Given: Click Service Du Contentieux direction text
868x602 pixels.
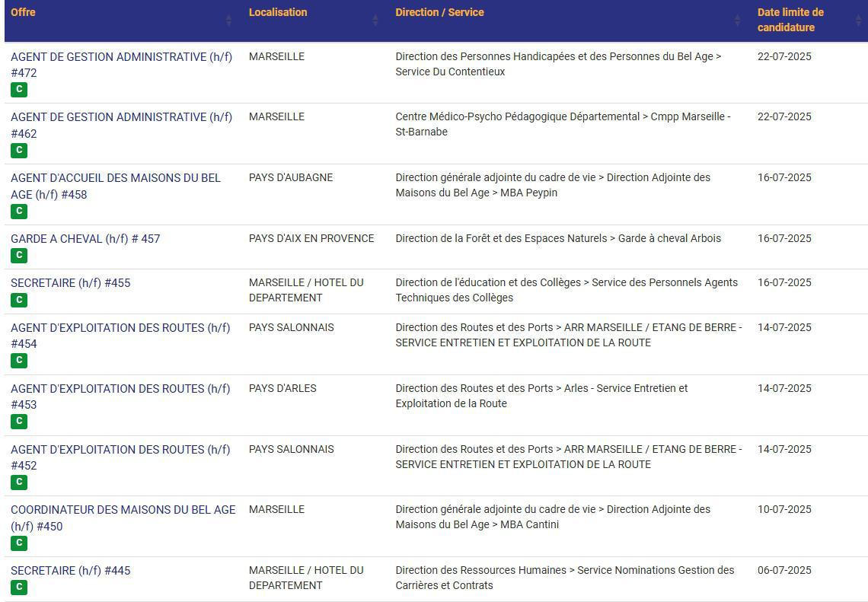Looking at the screenshot, I should (450, 72).
